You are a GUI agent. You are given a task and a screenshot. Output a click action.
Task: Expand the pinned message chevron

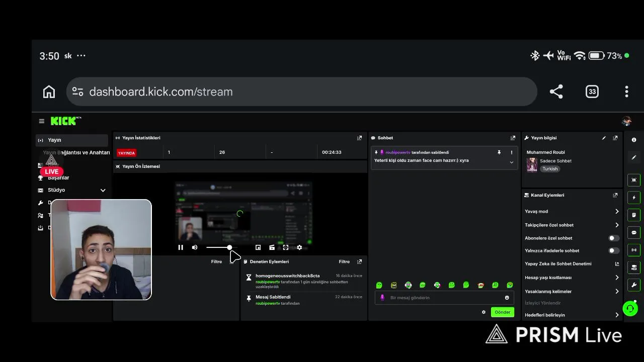512,162
